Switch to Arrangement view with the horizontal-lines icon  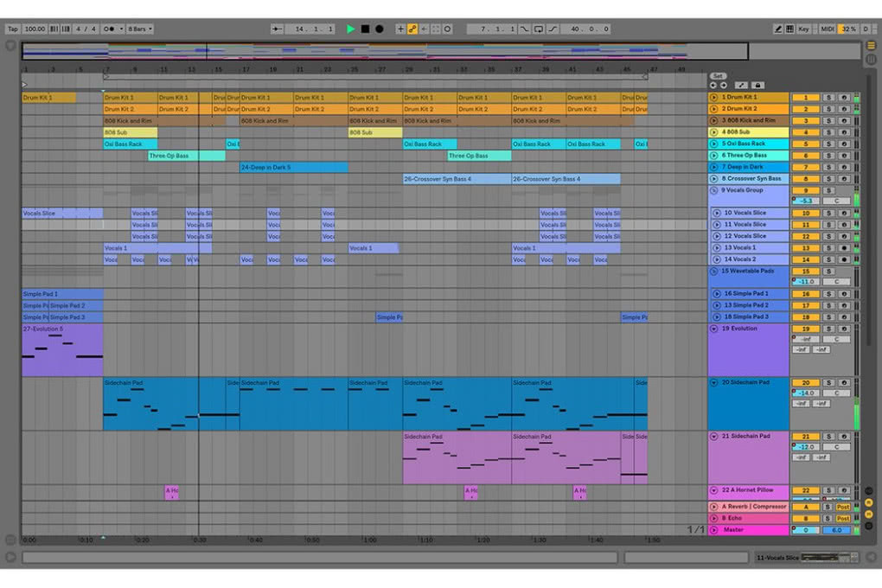[x=871, y=46]
